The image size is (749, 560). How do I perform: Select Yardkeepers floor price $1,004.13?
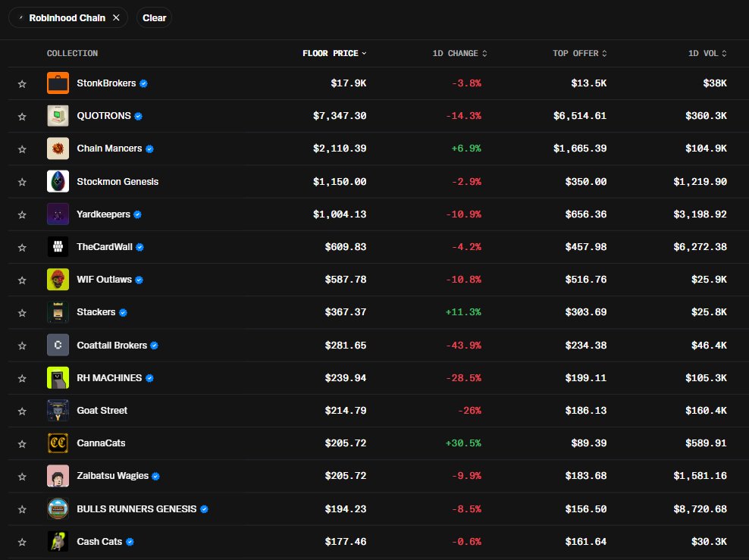pos(340,214)
